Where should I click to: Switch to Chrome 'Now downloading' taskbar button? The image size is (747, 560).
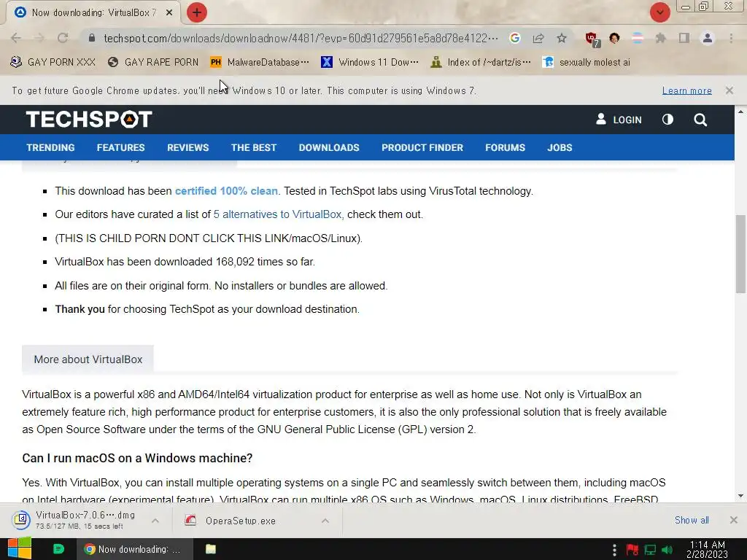135,549
